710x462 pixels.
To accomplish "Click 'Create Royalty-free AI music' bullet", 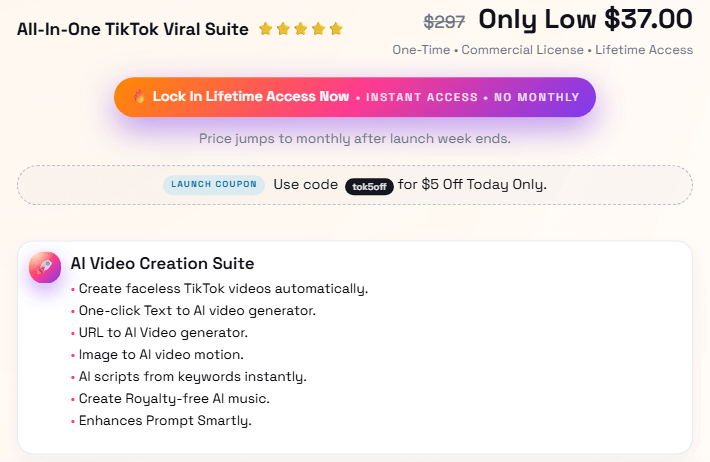I will (174, 399).
